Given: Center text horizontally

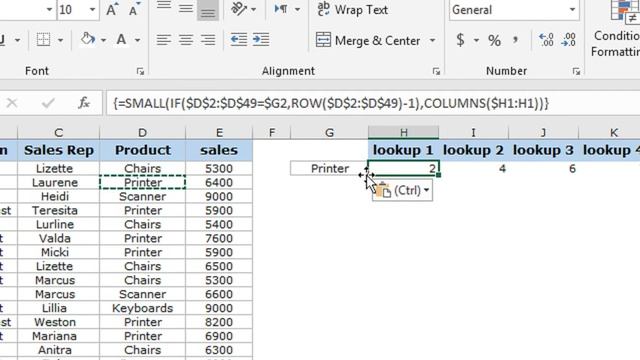Looking at the screenshot, I should click(x=186, y=40).
